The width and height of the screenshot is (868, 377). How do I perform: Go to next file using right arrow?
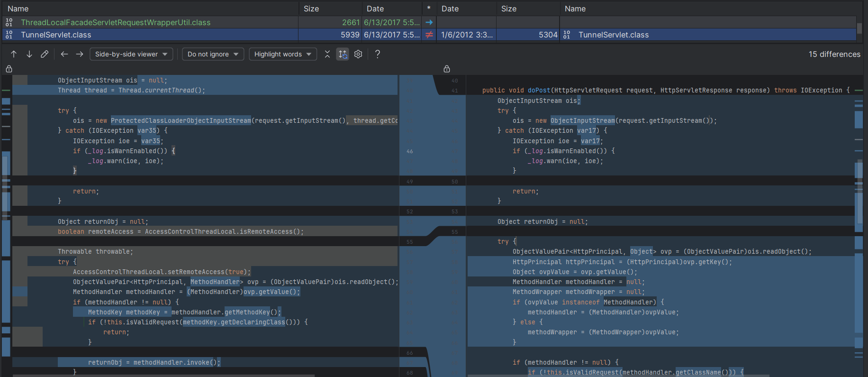tap(80, 54)
